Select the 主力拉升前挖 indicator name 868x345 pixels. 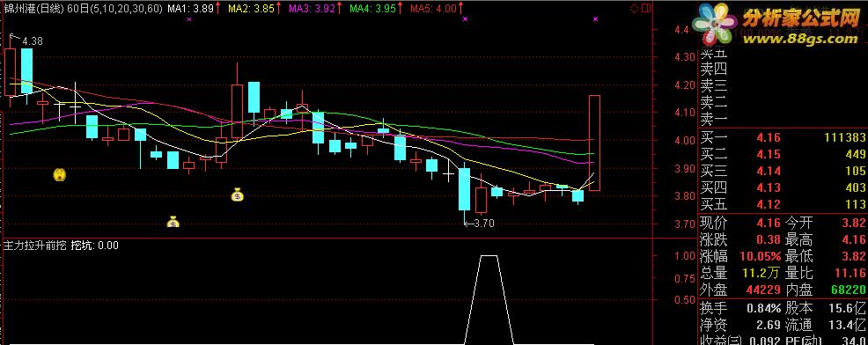coord(34,245)
